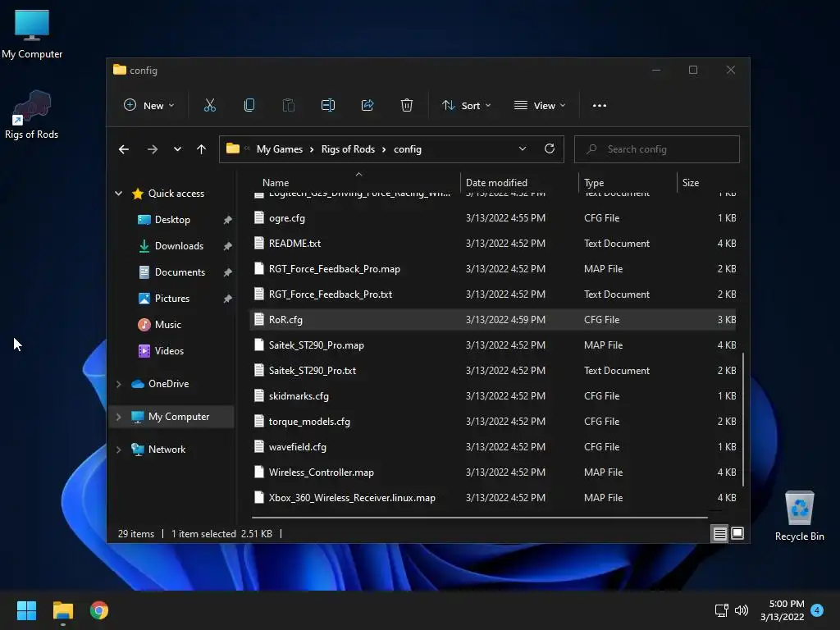Image resolution: width=840 pixels, height=630 pixels.
Task: Click the Share icon in toolbar
Action: pyautogui.click(x=367, y=106)
